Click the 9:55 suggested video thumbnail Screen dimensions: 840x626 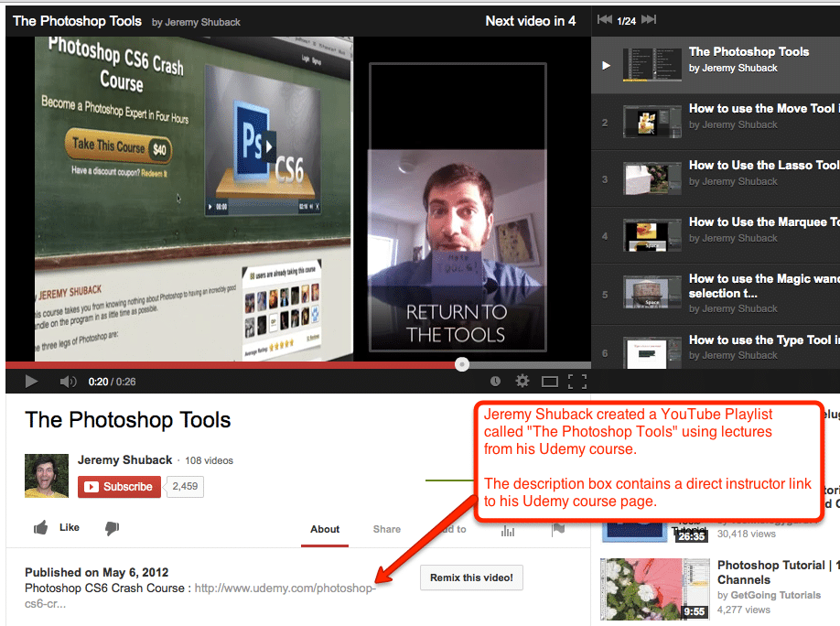pos(656,589)
